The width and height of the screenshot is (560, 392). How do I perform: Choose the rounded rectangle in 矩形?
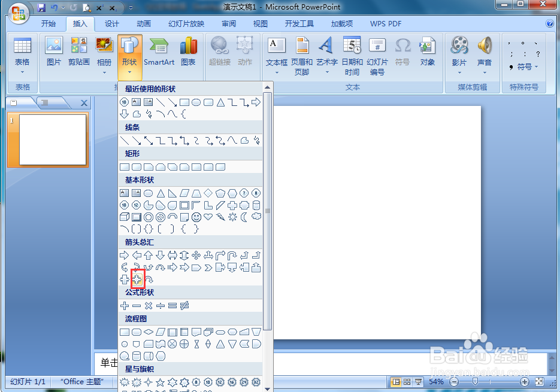tap(137, 167)
